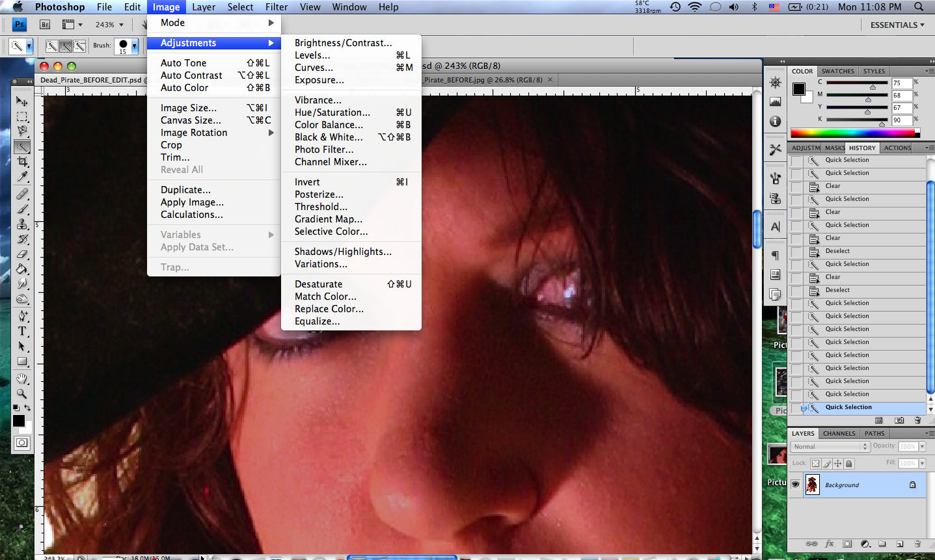Select Desaturate in the Adjustments submenu
This screenshot has height=560, width=935.
click(351, 284)
